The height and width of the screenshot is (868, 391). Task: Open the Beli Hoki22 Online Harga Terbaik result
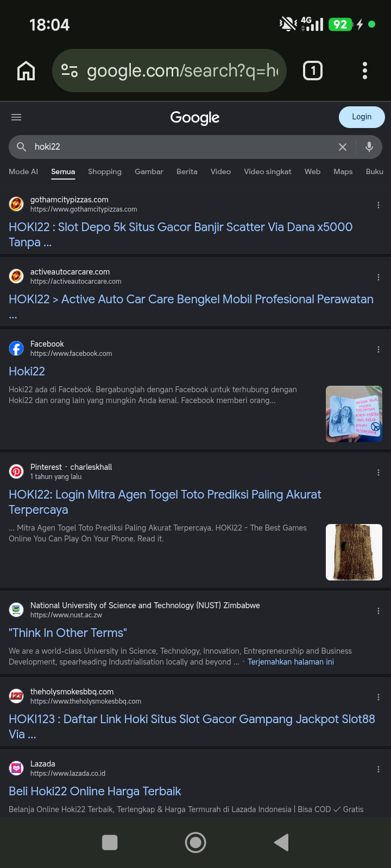point(95,791)
